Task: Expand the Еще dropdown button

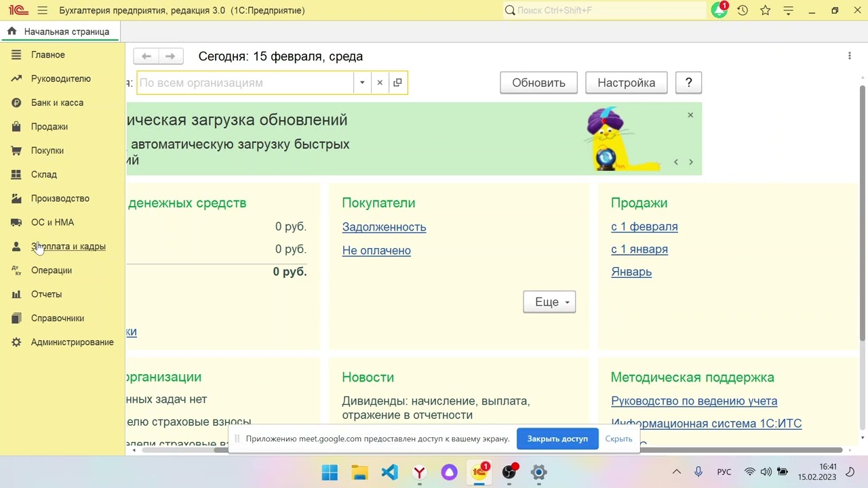Action: tap(549, 302)
